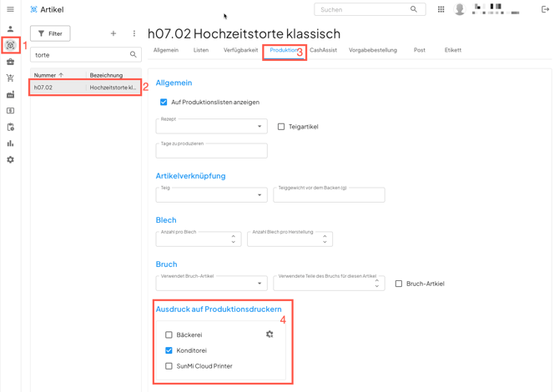Click the Filter button
Viewport: 559px width, 392px height.
point(50,33)
